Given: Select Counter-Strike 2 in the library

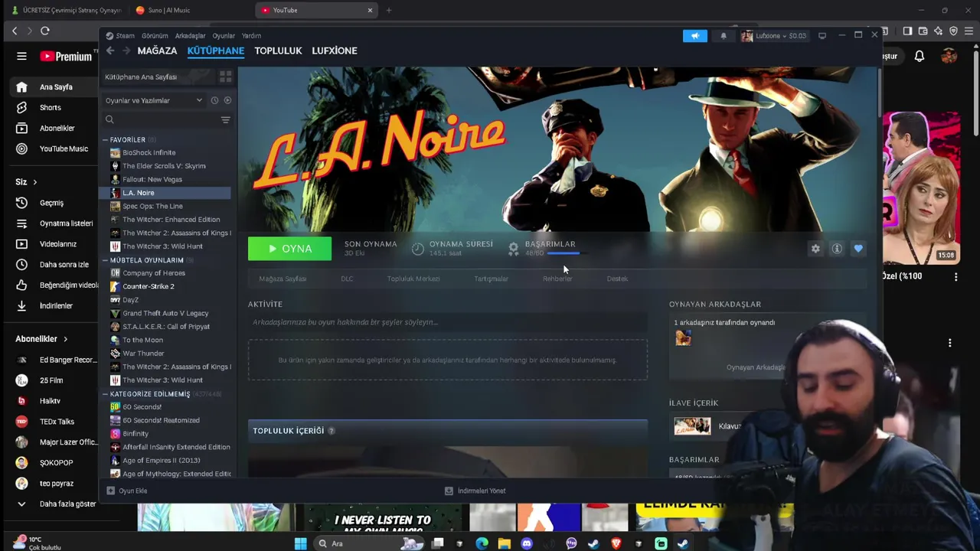Looking at the screenshot, I should [x=149, y=286].
